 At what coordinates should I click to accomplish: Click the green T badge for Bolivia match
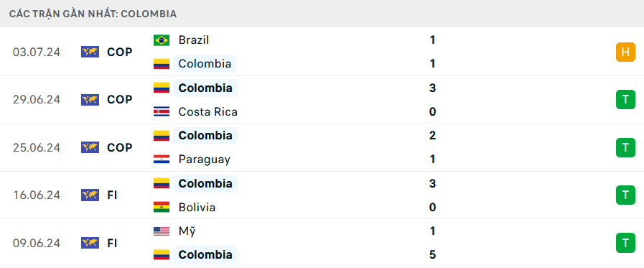[x=625, y=195]
